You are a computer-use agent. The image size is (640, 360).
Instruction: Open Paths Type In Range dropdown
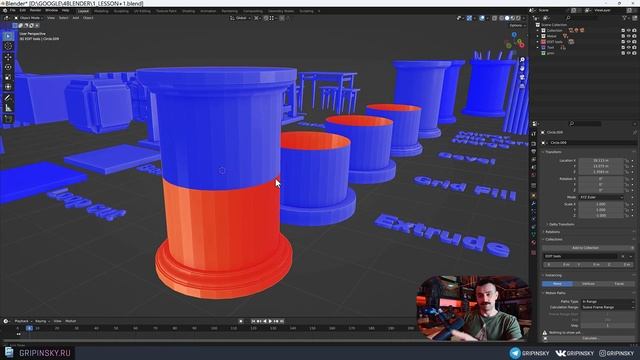click(x=608, y=301)
